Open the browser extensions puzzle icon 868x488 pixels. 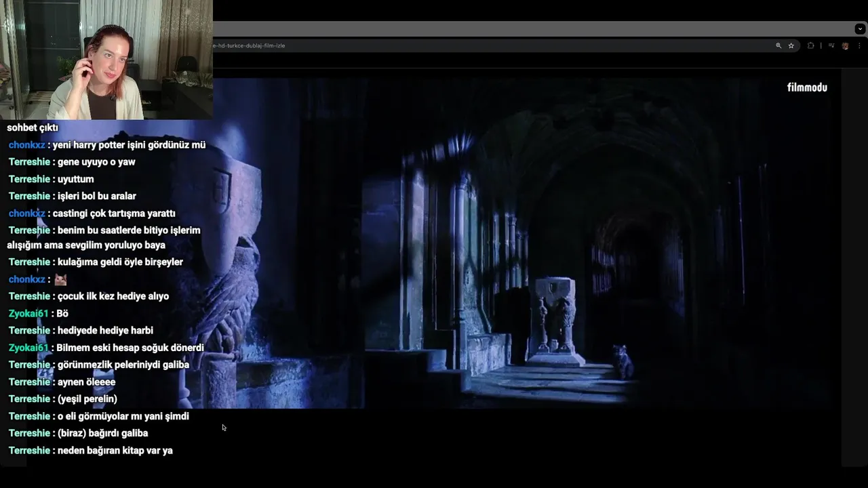(x=810, y=45)
